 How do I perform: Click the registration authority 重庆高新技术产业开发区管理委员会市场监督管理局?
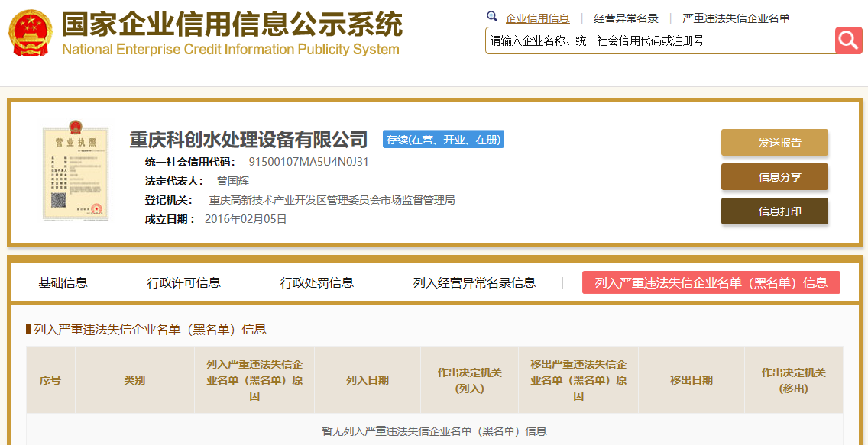pos(332,199)
